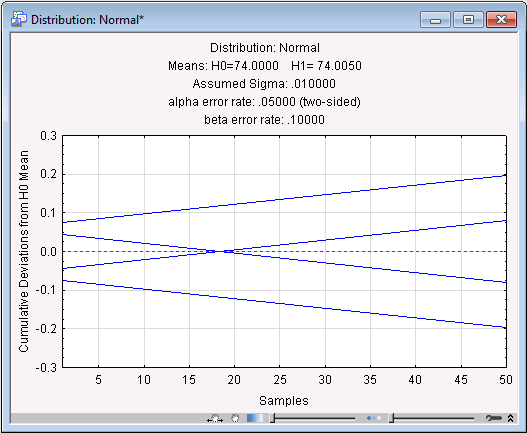527x433 pixels.
Task: Click the transparency slider handle
Action: pyautogui.click(x=273, y=418)
